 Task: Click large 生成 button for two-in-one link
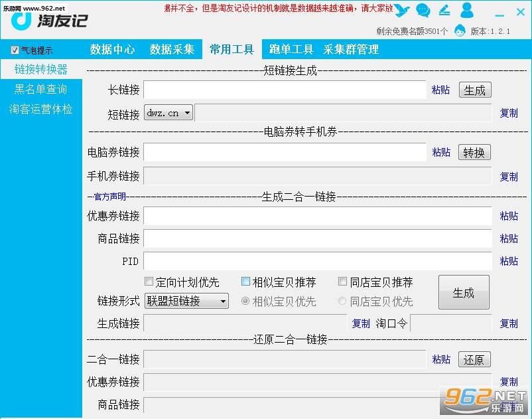(464, 292)
